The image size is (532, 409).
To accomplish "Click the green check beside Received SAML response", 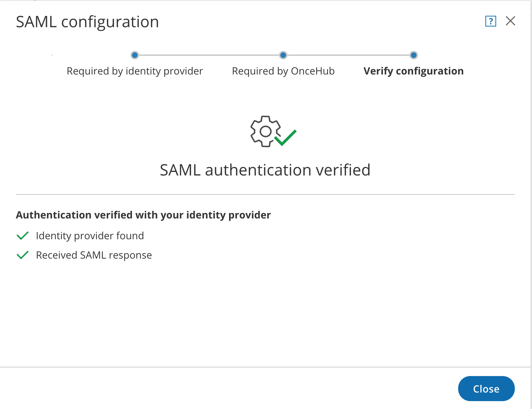I will (x=23, y=255).
